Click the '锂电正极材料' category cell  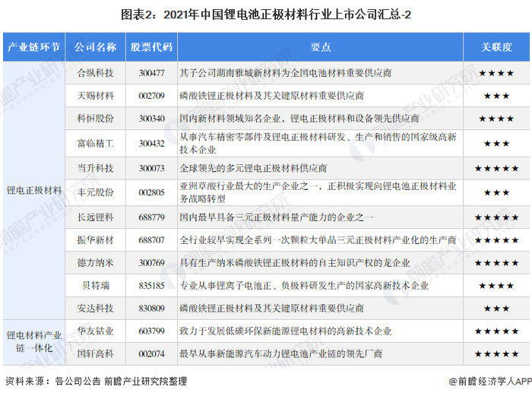click(34, 190)
